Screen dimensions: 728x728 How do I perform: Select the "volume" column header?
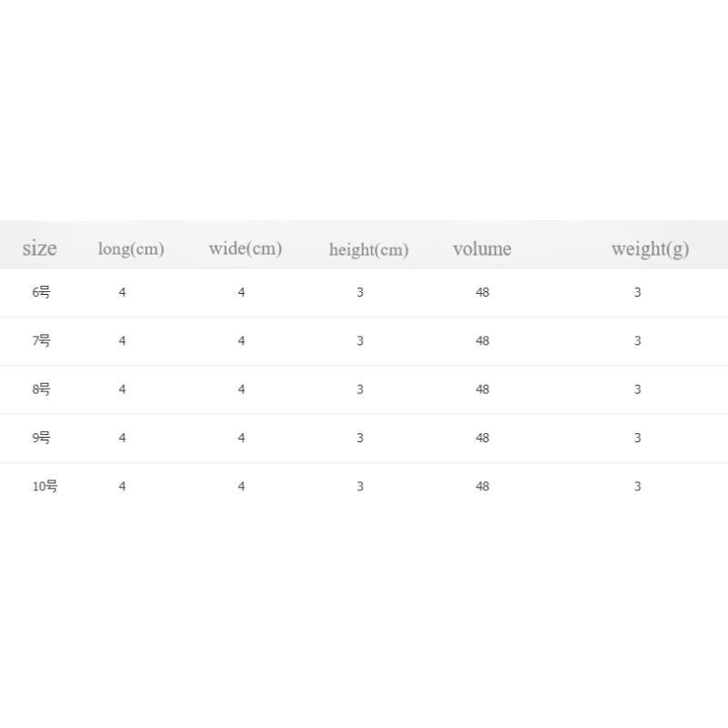coord(481,248)
